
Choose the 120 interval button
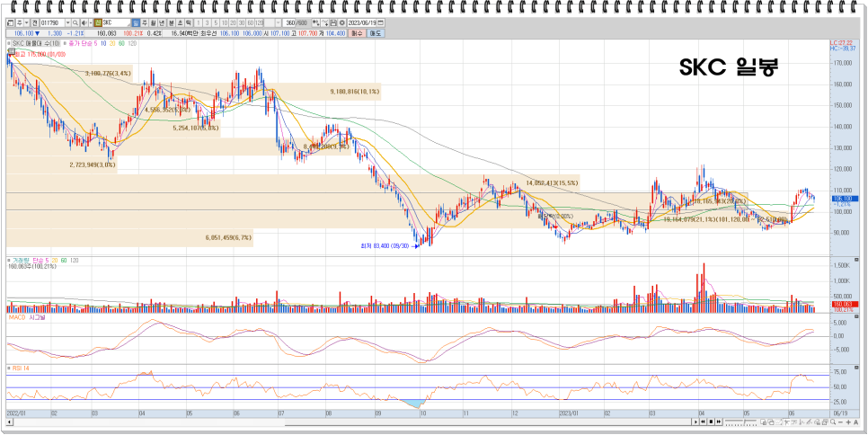point(259,22)
